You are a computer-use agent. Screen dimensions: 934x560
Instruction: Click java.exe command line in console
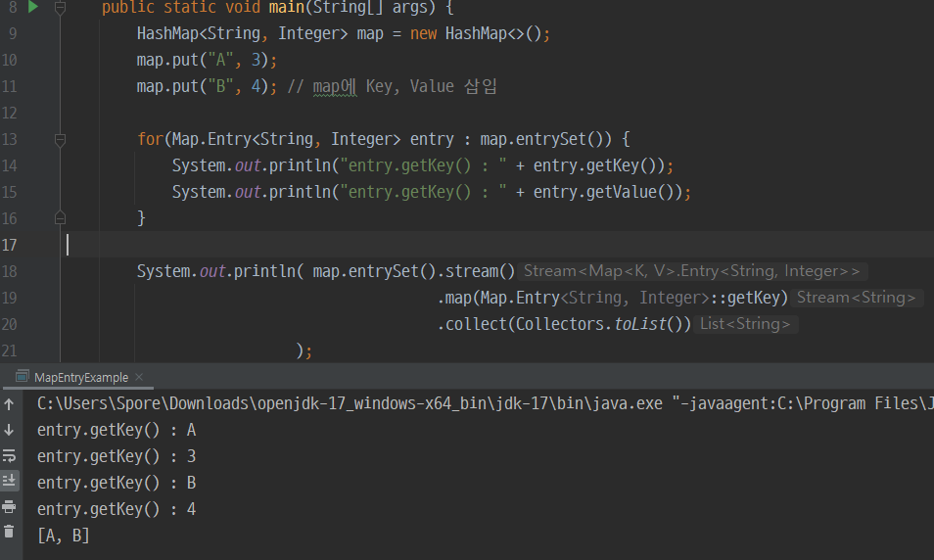[485, 404]
